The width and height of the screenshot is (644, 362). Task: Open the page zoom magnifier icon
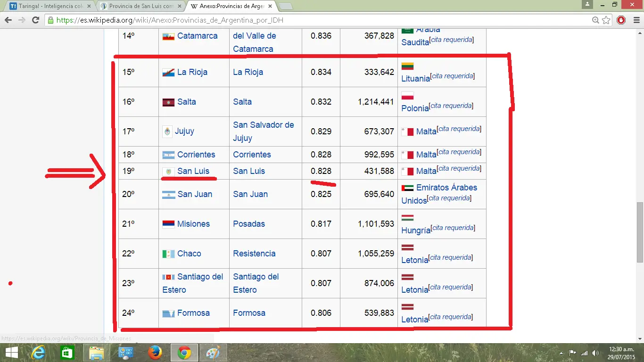tap(596, 20)
